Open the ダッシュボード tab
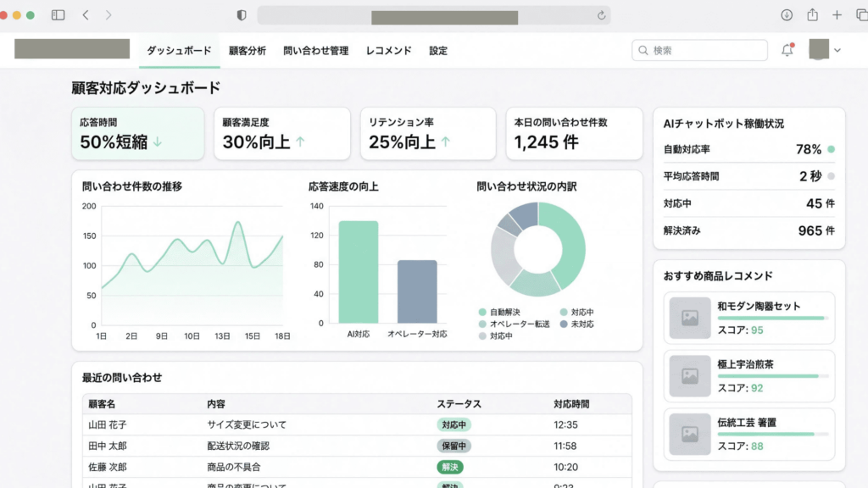The image size is (868, 488). coord(180,50)
